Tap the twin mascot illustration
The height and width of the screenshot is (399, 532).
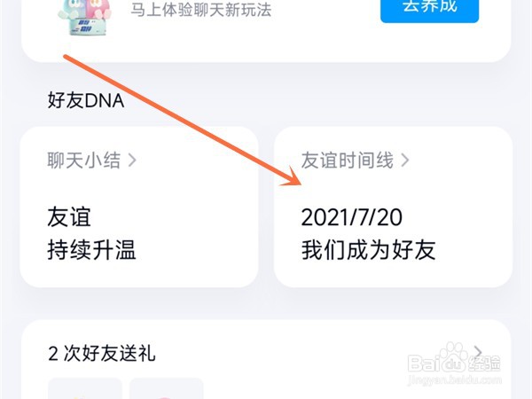[85, 17]
